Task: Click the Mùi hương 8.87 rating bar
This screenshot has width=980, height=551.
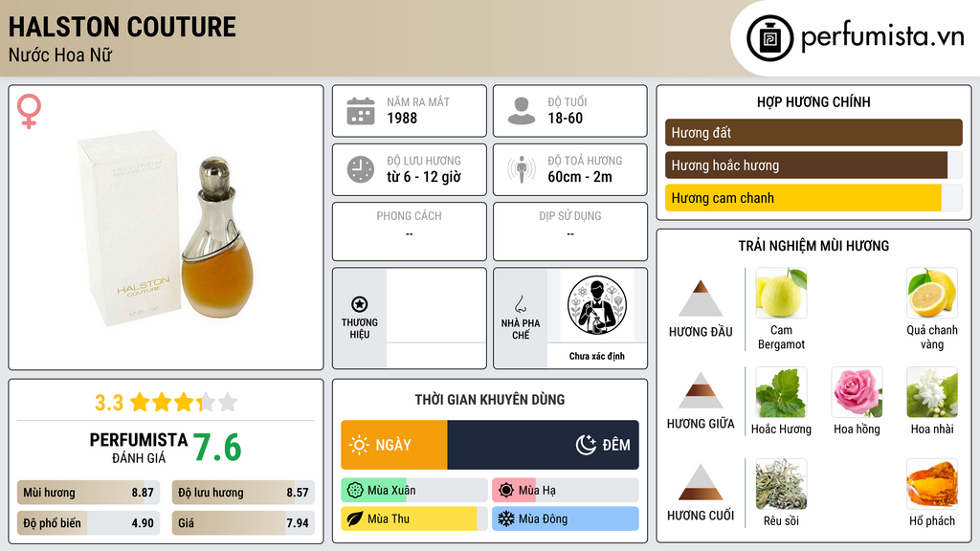Action: (x=88, y=493)
